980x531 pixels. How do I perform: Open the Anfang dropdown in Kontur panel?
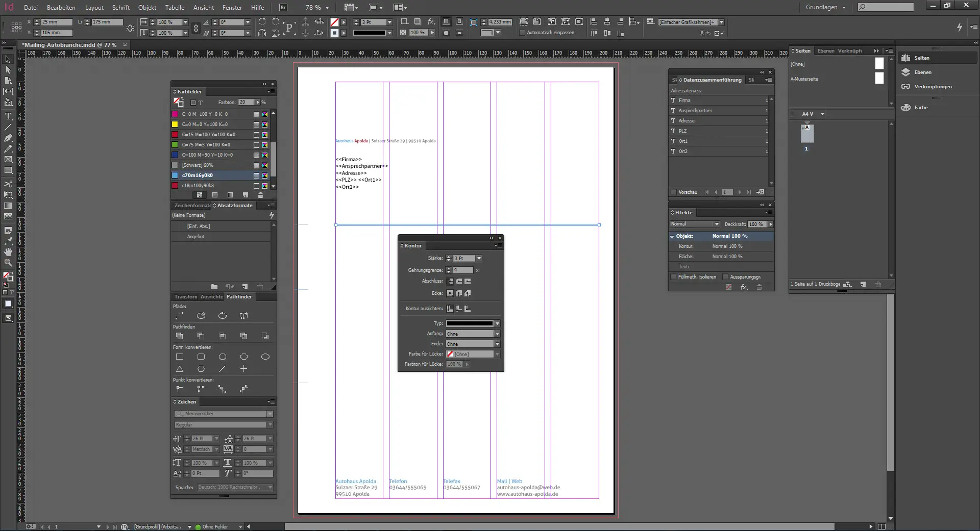tap(497, 334)
